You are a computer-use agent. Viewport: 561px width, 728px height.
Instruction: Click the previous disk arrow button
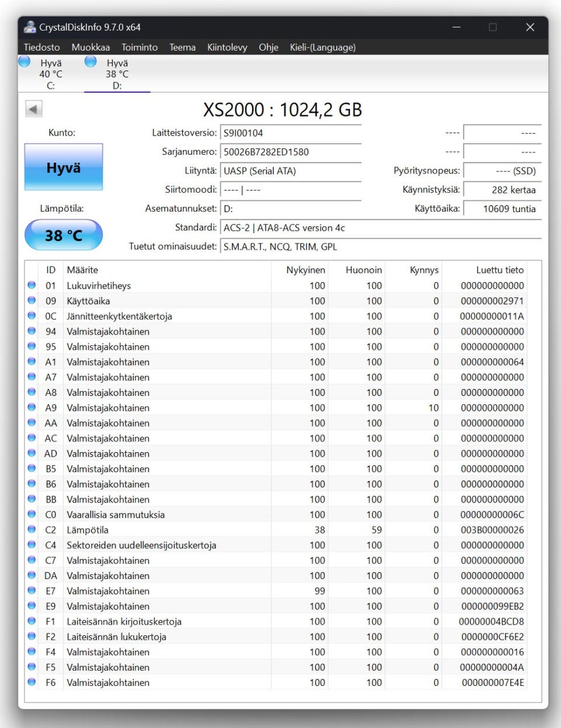[x=33, y=109]
